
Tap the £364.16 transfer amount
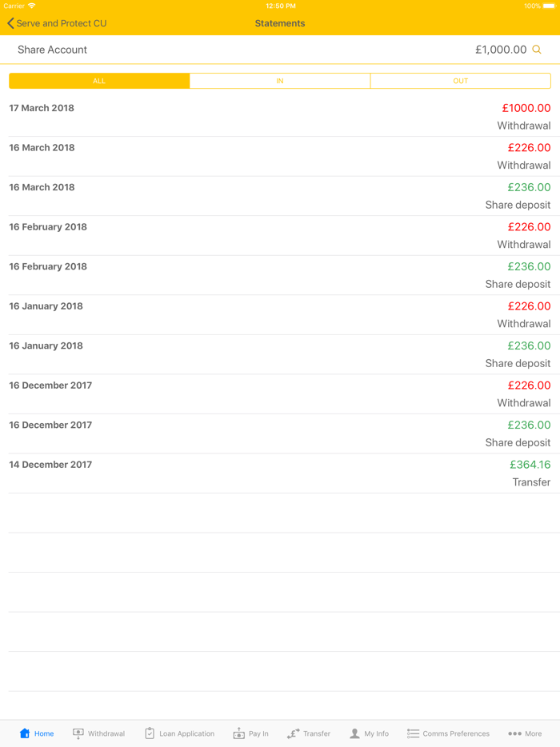530,465
